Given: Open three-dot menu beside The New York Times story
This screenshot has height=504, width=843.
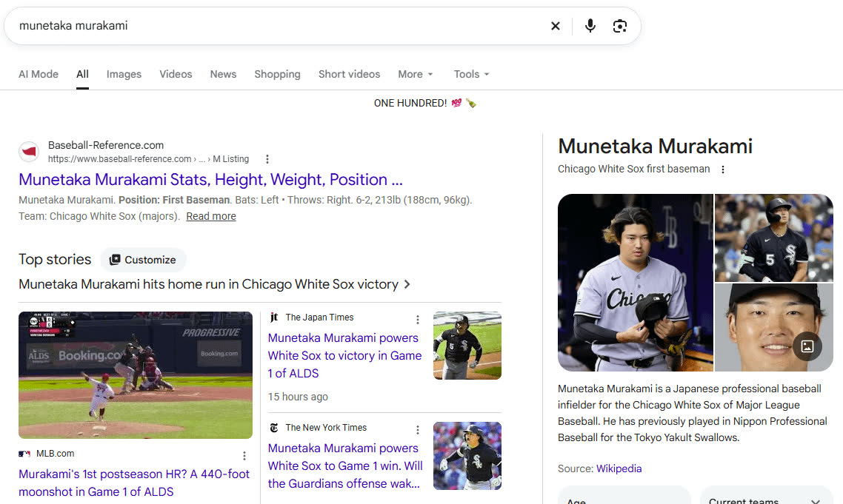Looking at the screenshot, I should pyautogui.click(x=418, y=430).
